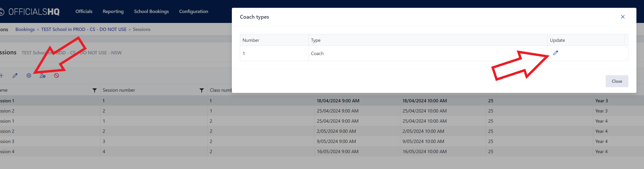
Task: Click the red cancel session icon
Action: 57,75
